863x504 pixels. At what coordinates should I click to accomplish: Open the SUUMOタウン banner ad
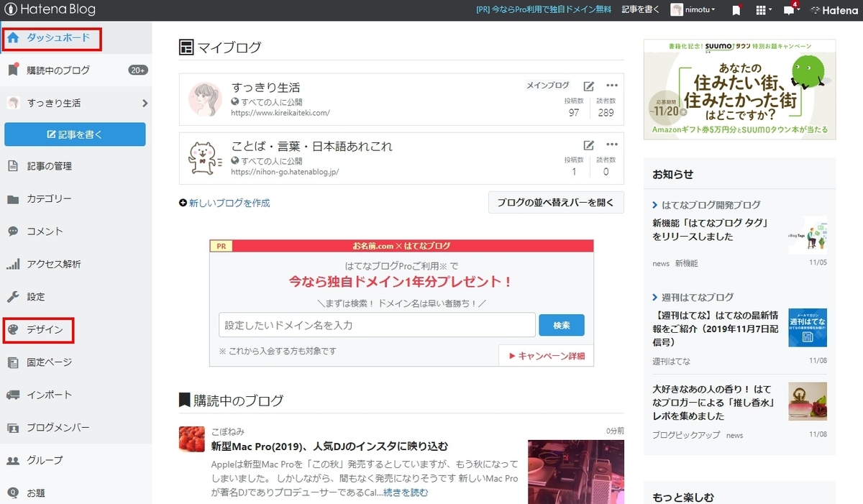[x=739, y=89]
